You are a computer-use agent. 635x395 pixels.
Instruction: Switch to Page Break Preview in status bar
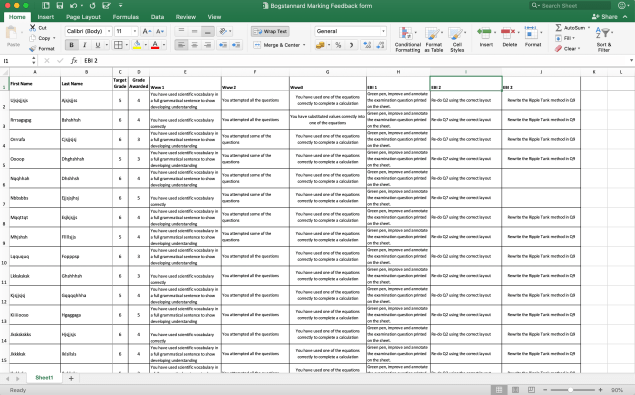tap(531, 390)
